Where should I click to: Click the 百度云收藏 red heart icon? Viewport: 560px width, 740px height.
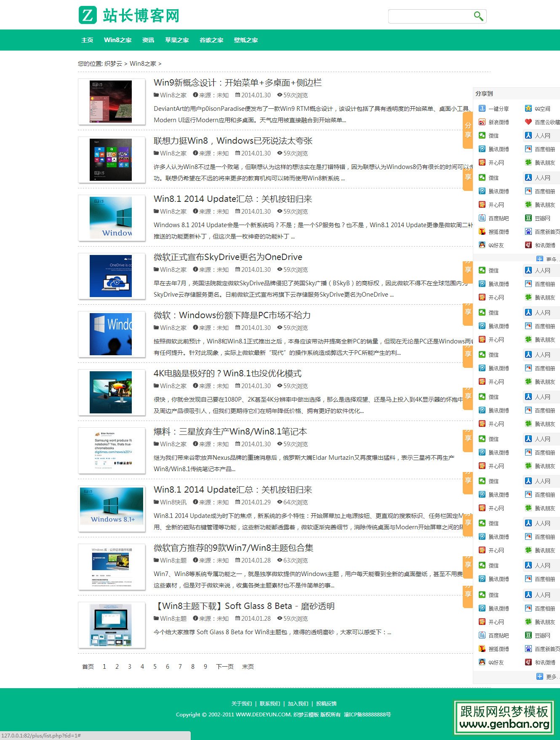528,122
